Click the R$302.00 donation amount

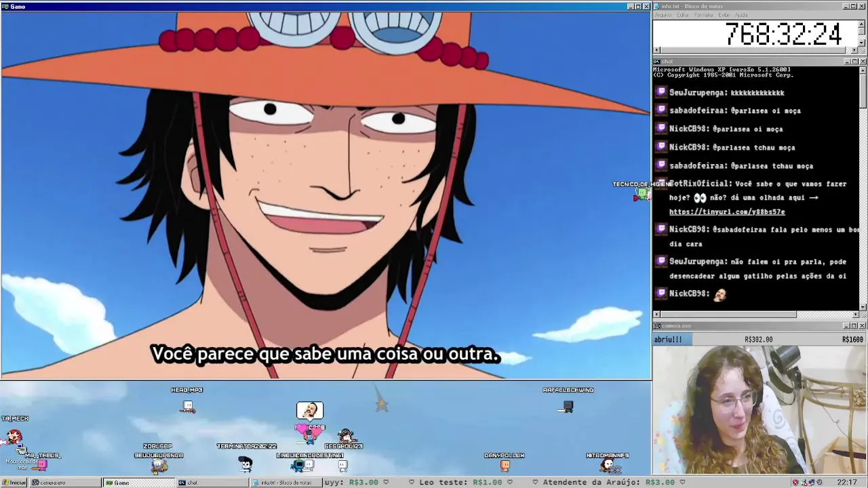coord(758,340)
